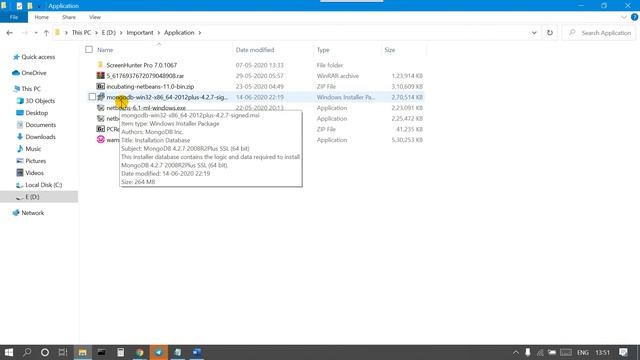Click size value '5,30,253 KB'
The width and height of the screenshot is (640, 360).
[x=407, y=140]
